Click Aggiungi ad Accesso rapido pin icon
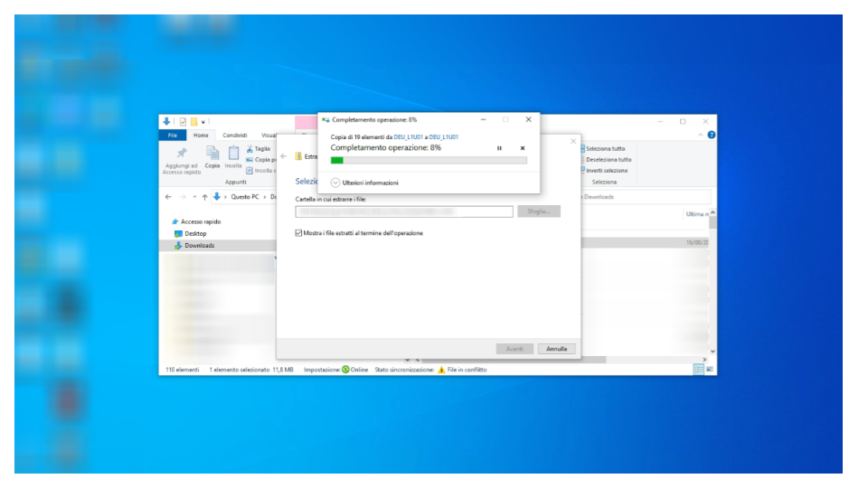 click(182, 154)
